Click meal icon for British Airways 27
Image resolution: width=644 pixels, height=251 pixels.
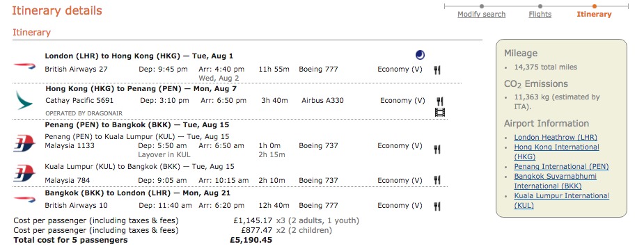tap(437, 70)
